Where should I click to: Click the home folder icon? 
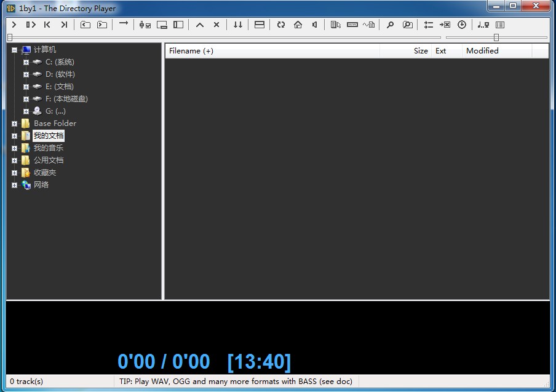click(298, 25)
